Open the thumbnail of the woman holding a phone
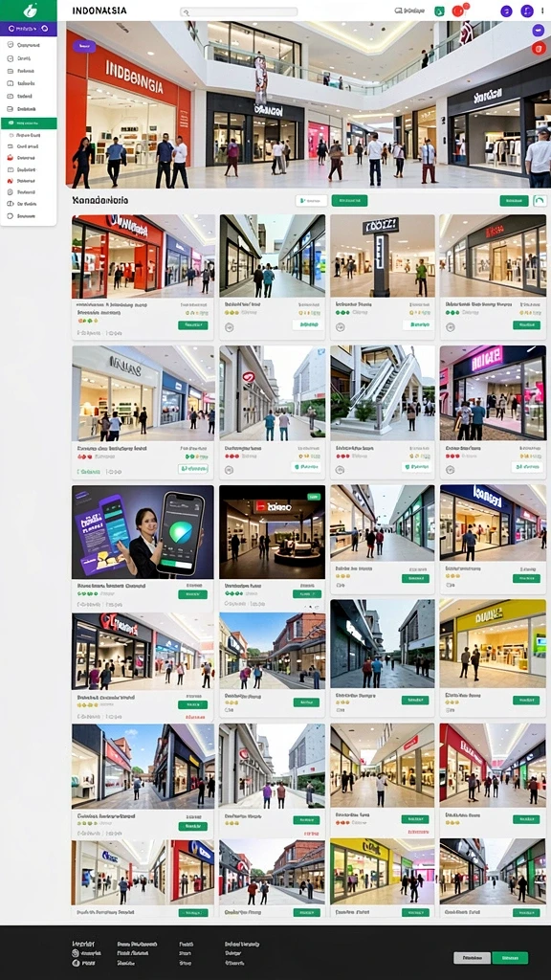The image size is (551, 980). pyautogui.click(x=143, y=532)
